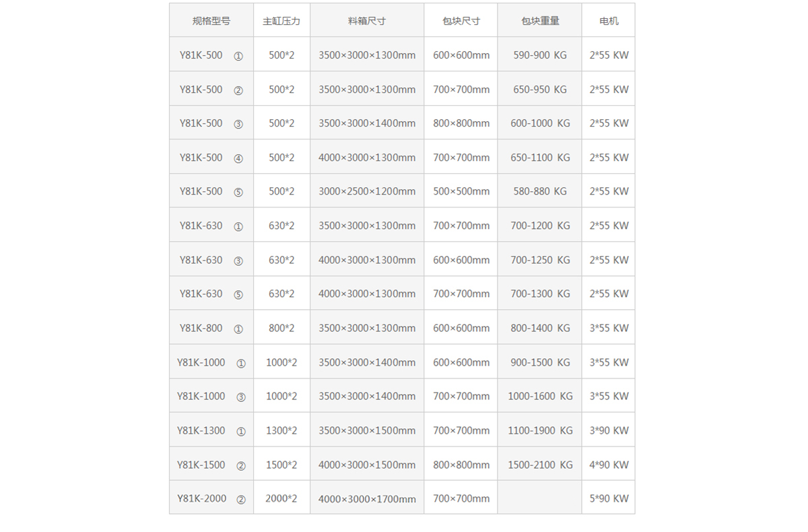The width and height of the screenshot is (808, 532).
Task: Select the 4*90 KW motor cell
Action: [609, 465]
